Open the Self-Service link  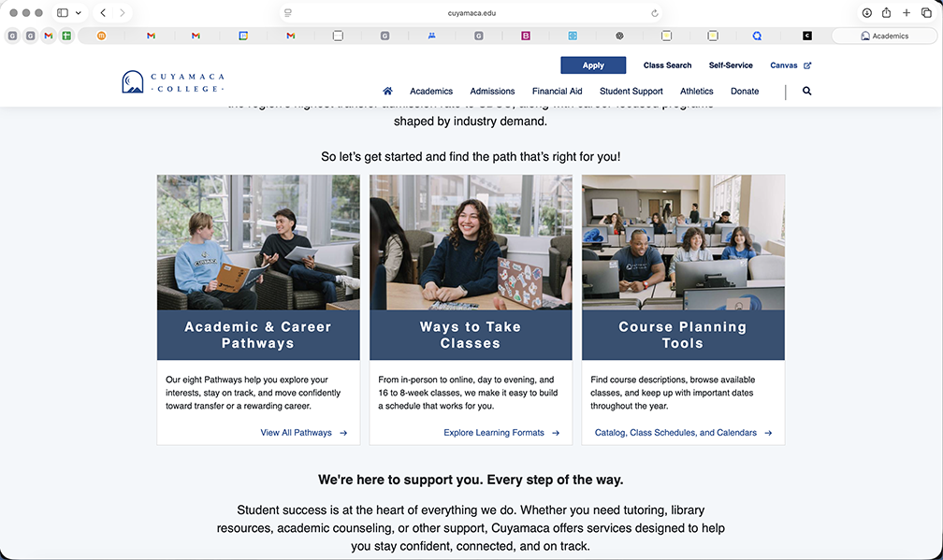[730, 65]
